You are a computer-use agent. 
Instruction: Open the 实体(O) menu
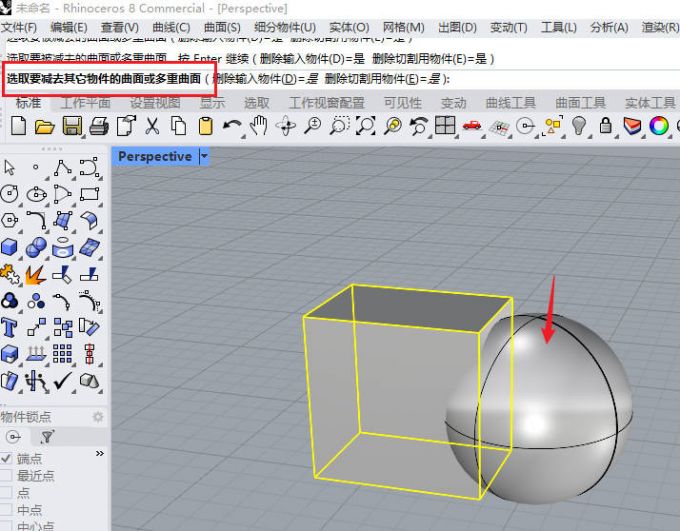pos(349,27)
